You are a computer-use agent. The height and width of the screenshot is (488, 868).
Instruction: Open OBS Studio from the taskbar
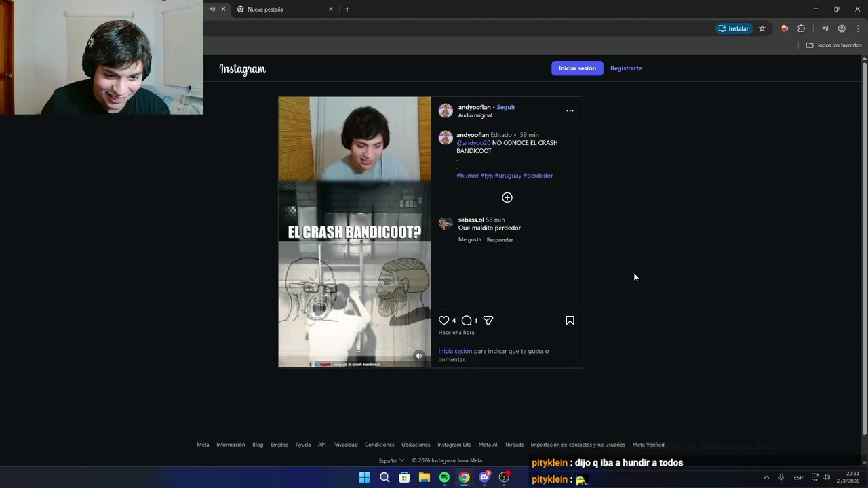(x=504, y=477)
